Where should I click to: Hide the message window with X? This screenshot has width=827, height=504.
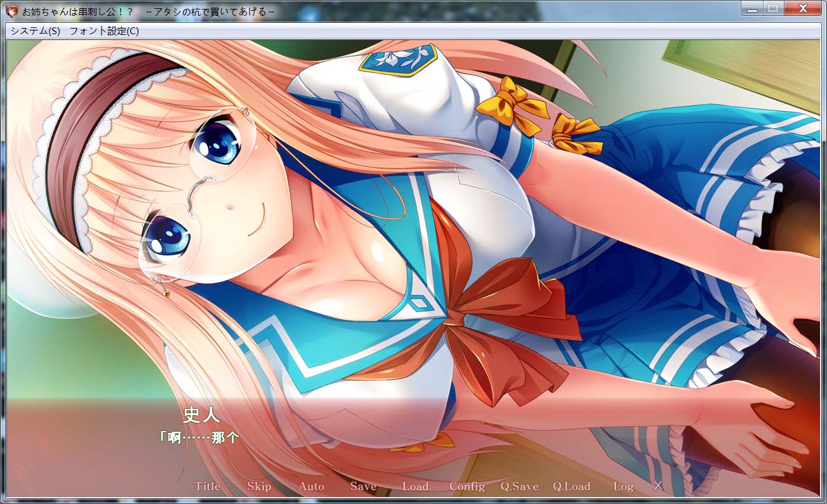click(x=658, y=486)
